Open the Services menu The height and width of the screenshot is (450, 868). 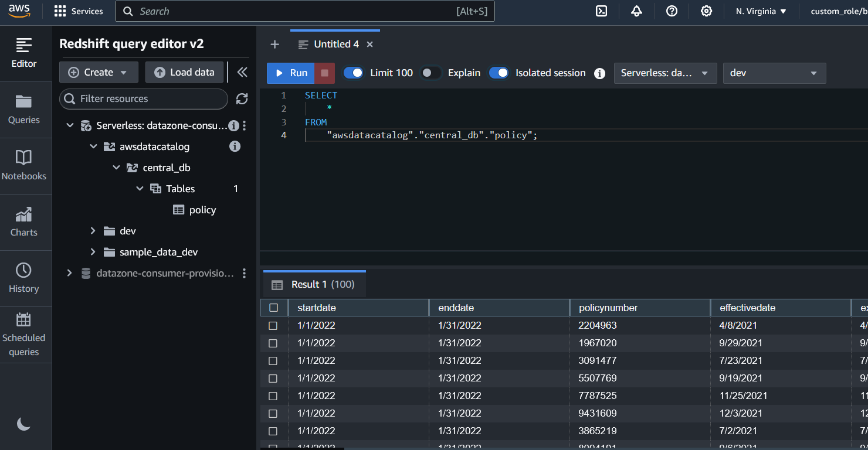pos(79,11)
